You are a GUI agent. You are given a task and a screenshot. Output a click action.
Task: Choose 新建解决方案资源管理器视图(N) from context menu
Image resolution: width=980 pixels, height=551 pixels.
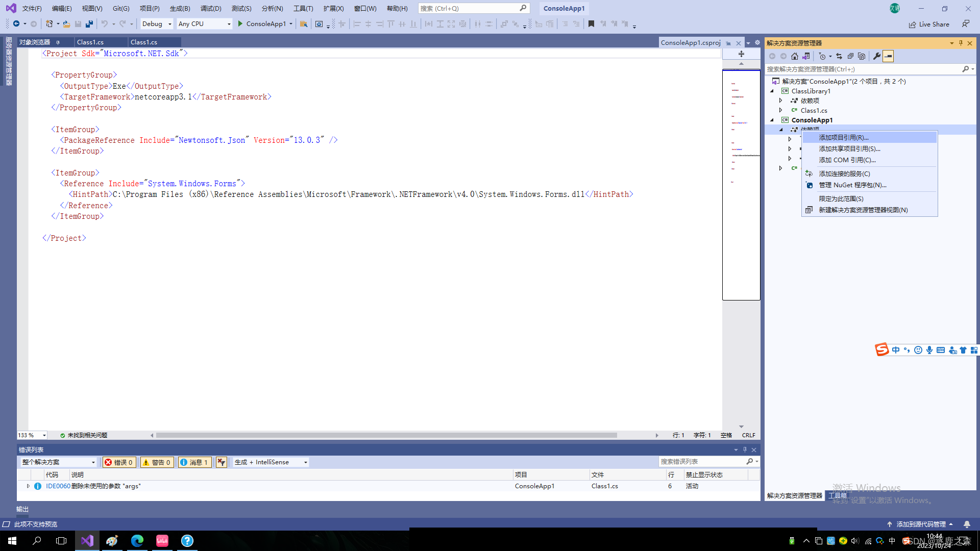(870, 210)
